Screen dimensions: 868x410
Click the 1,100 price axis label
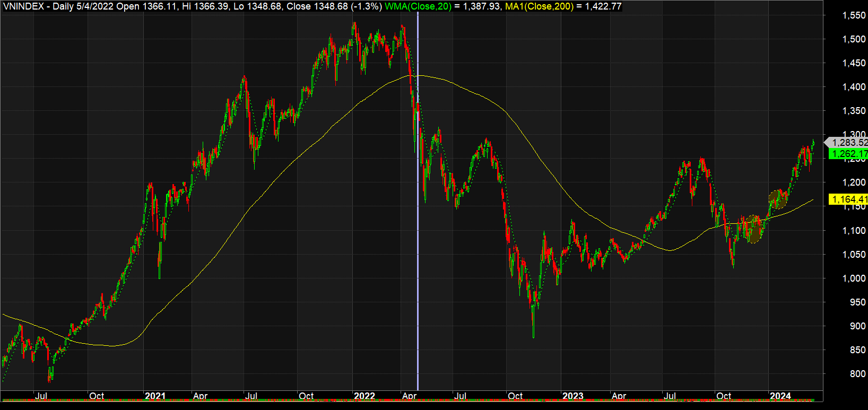point(854,231)
